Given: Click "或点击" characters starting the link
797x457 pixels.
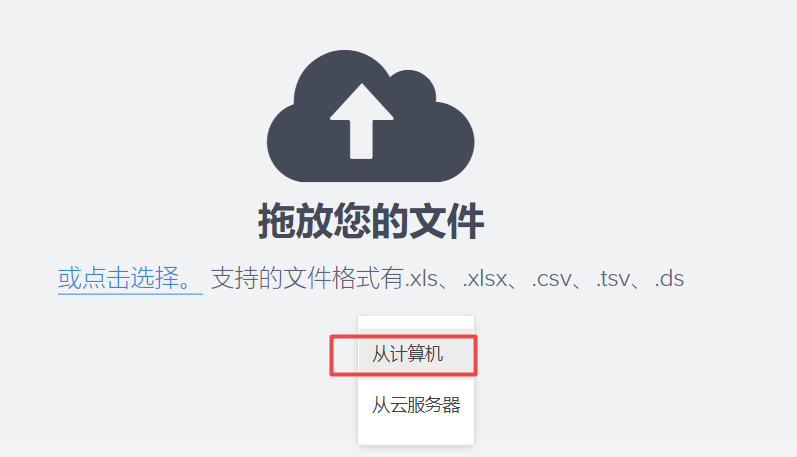Looking at the screenshot, I should tap(94, 279).
